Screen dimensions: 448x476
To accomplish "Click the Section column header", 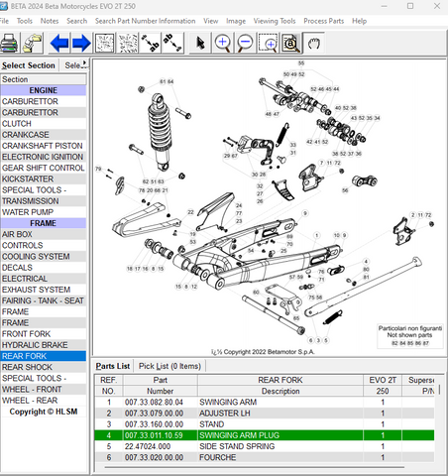I will tap(43, 79).
